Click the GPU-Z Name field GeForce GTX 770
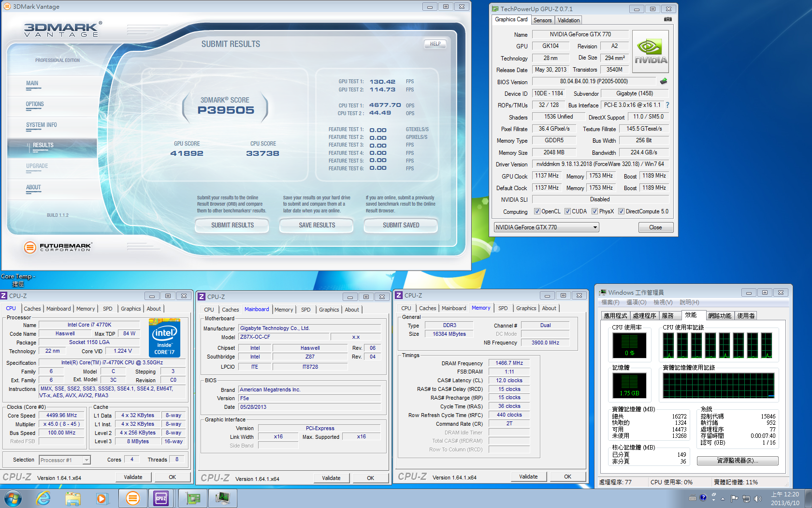 (x=580, y=34)
